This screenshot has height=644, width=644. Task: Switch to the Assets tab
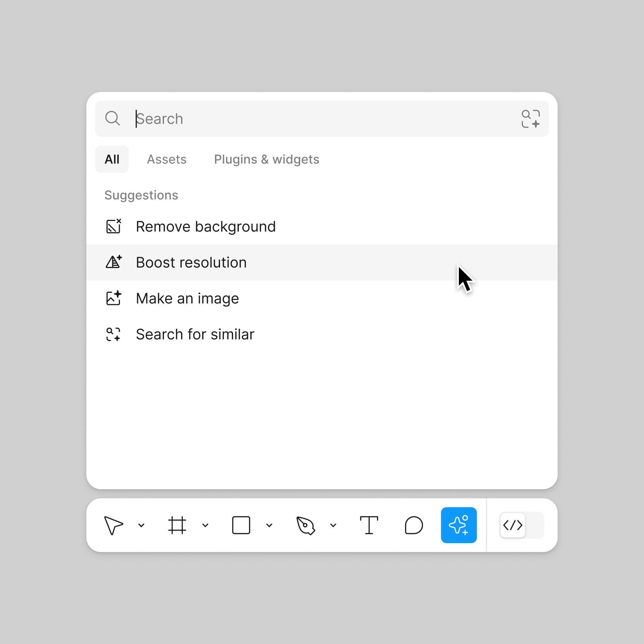click(x=167, y=159)
